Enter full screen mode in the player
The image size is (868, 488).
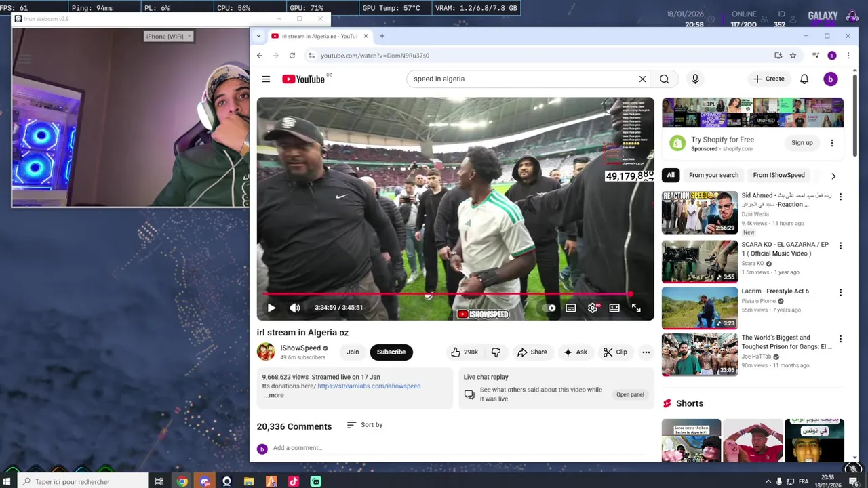coord(636,308)
